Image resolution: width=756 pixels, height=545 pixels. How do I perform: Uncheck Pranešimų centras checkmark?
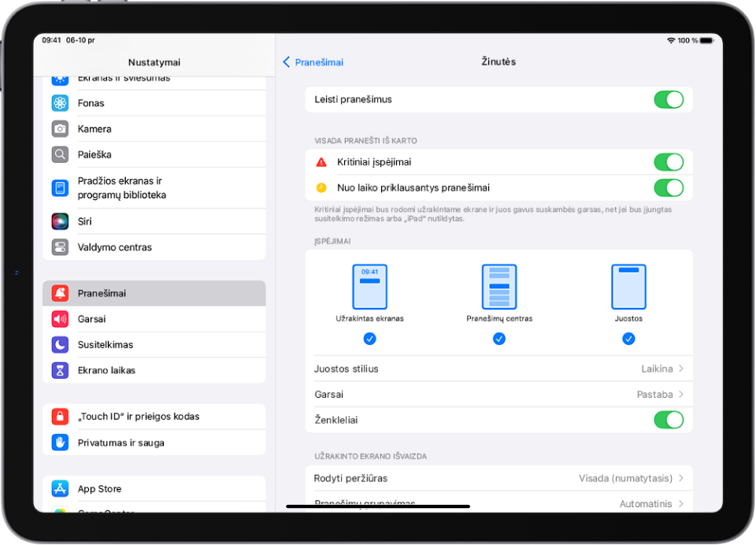(499, 339)
